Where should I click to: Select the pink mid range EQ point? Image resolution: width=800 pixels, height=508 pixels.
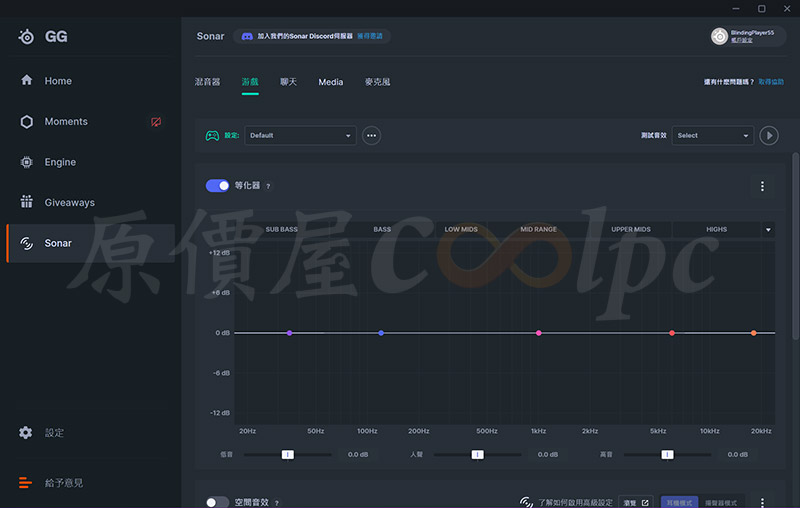coord(539,333)
